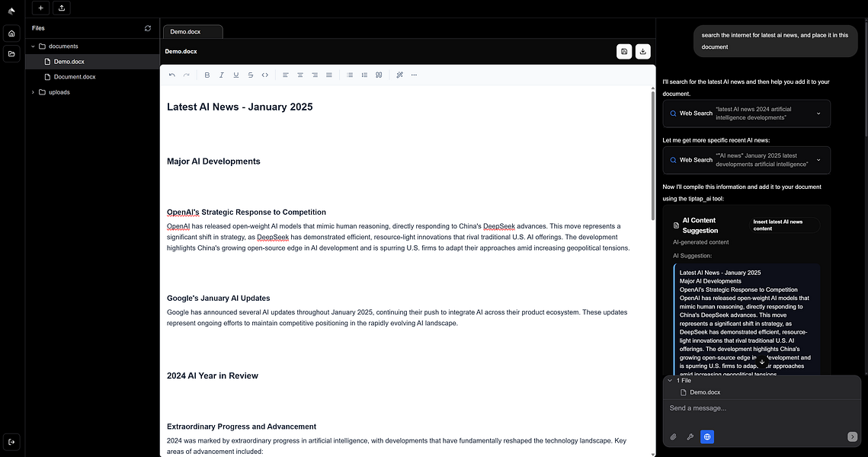The image size is (868, 457).
Task: Click the undo icon in editor toolbar
Action: [172, 75]
